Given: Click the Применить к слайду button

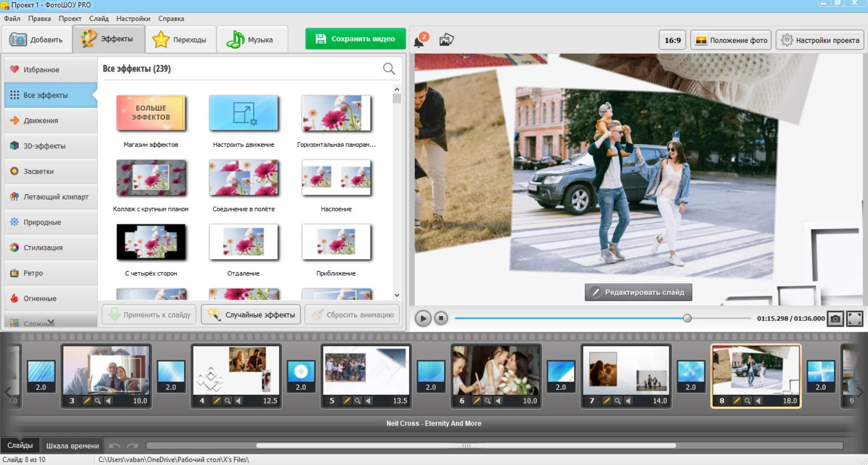Looking at the screenshot, I should [x=149, y=315].
